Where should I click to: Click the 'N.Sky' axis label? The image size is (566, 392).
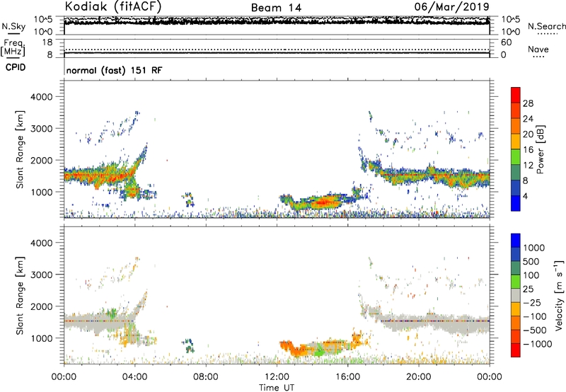(x=13, y=26)
